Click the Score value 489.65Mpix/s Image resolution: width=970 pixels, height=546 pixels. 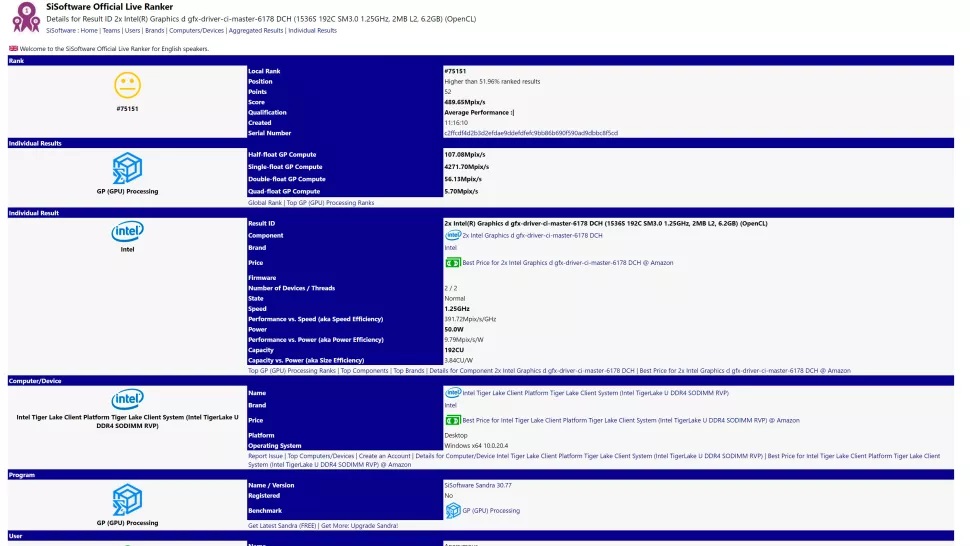click(x=465, y=102)
